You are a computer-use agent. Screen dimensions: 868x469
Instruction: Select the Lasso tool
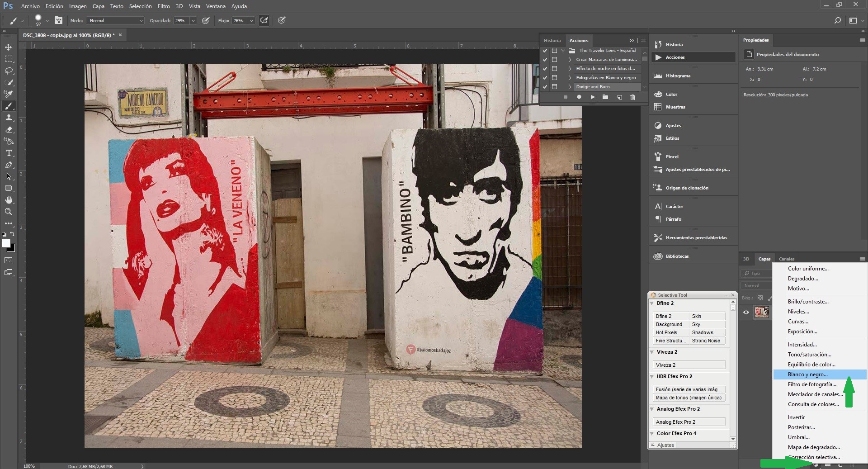tap(9, 71)
